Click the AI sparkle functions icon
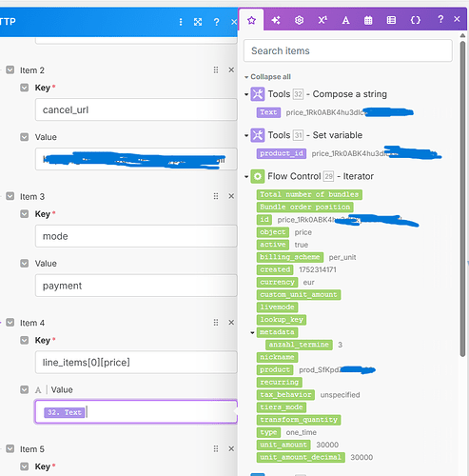Viewport: 469px width, 476px height. tap(276, 20)
